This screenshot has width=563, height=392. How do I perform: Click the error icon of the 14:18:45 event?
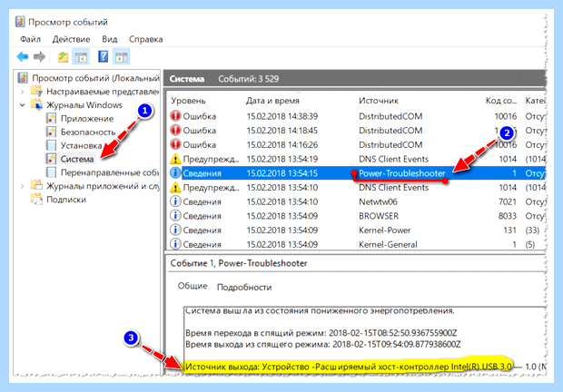(x=175, y=130)
